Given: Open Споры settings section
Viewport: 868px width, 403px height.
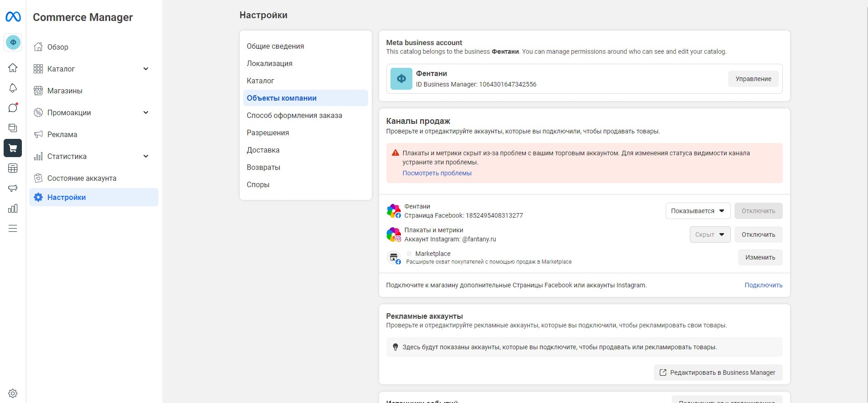Looking at the screenshot, I should coord(306,184).
